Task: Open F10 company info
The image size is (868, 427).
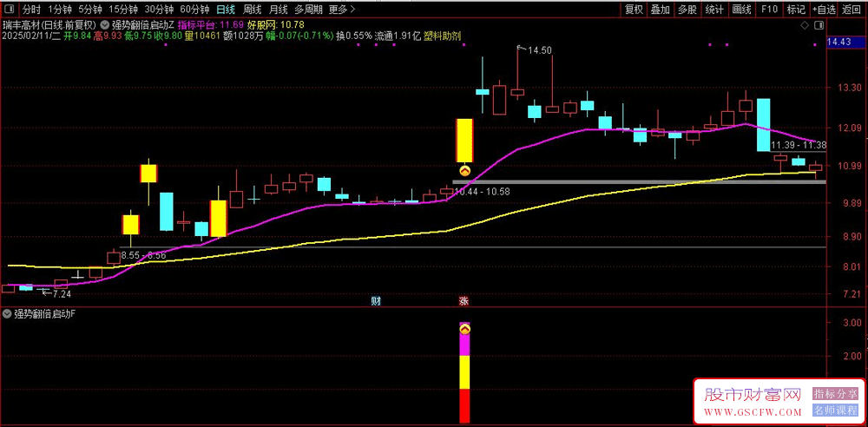Action: (769, 10)
